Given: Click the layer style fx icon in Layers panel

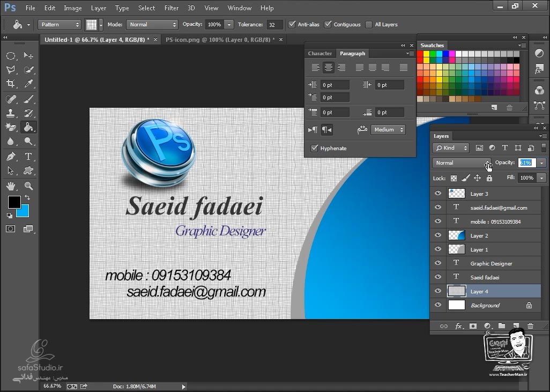Looking at the screenshot, I should [458, 326].
